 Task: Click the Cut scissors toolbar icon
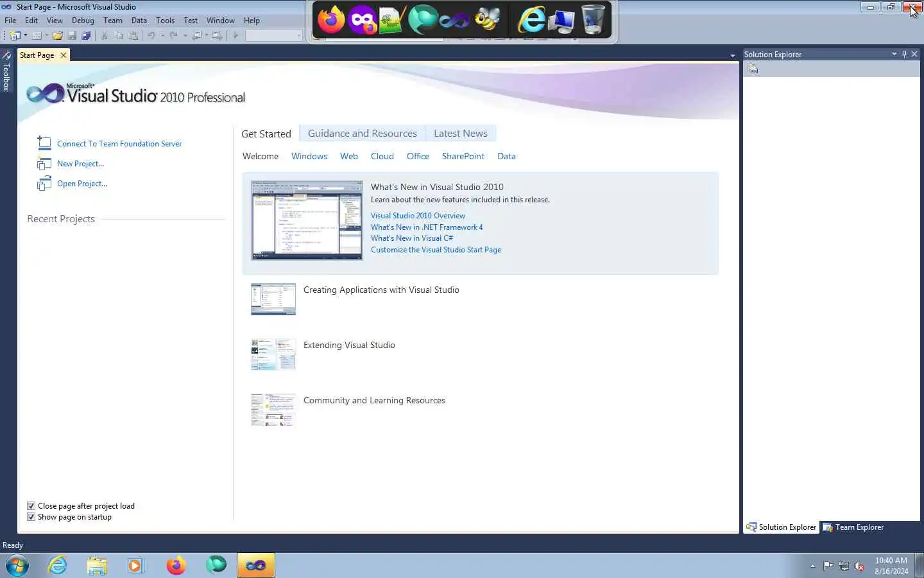point(104,36)
